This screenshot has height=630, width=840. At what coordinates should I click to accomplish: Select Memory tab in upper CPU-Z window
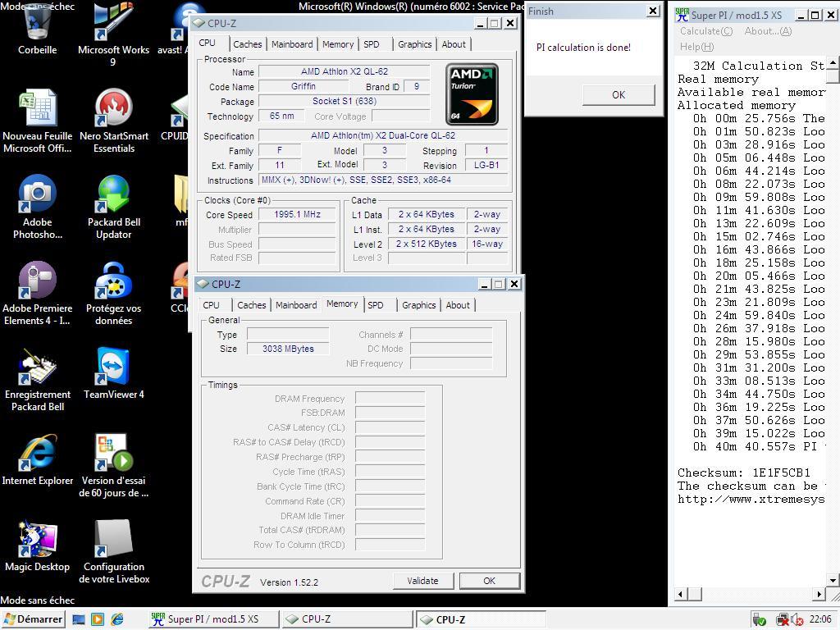[x=338, y=44]
